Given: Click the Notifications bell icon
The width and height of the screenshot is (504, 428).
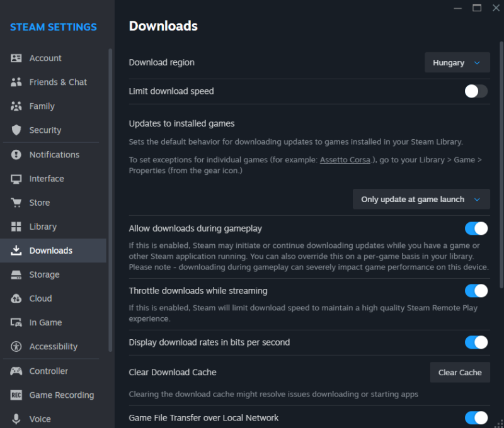Looking at the screenshot, I should click(16, 155).
